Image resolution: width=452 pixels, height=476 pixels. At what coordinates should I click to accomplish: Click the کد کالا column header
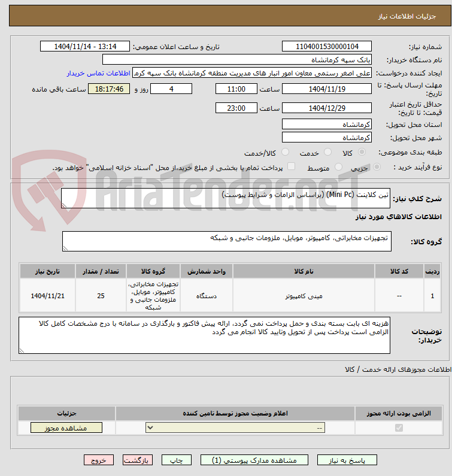click(x=399, y=271)
